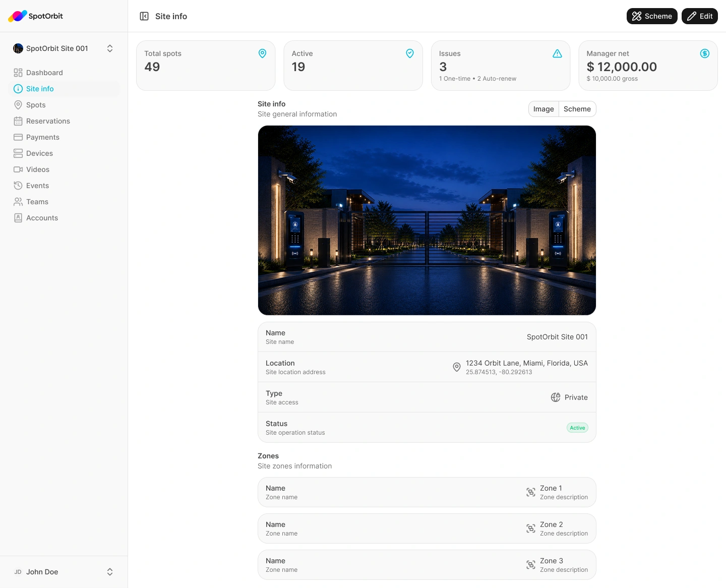Open Dashboard in sidebar
Viewport: 726px width, 588px height.
point(64,73)
